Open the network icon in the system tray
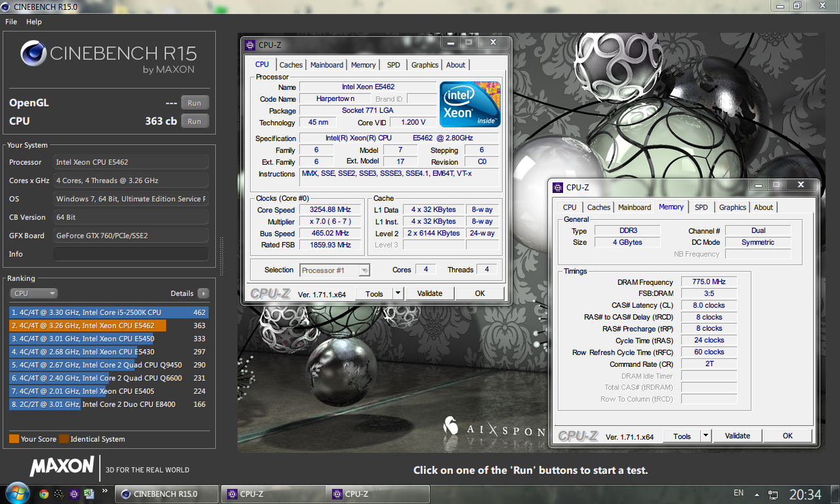Image resolution: width=840 pixels, height=504 pixels. (x=773, y=494)
